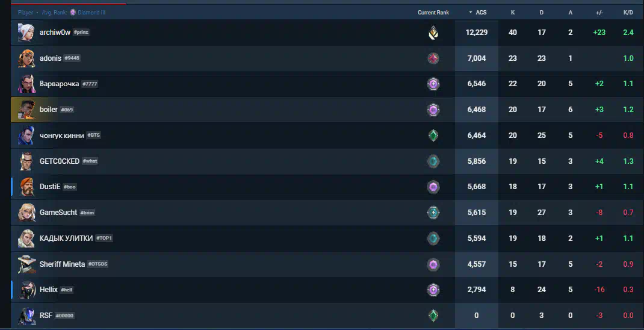The height and width of the screenshot is (330, 644).
Task: Click archiw0w's Radiant rank icon
Action: click(x=433, y=33)
